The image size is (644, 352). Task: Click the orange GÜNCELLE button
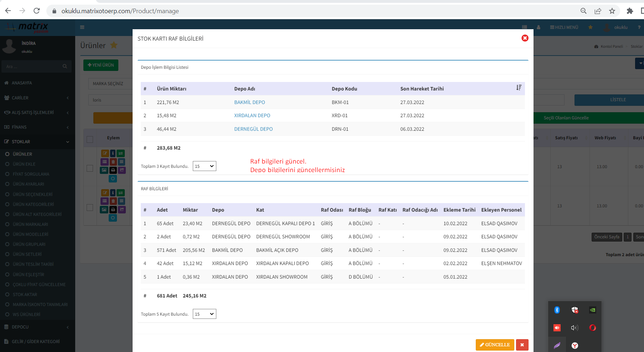point(495,345)
